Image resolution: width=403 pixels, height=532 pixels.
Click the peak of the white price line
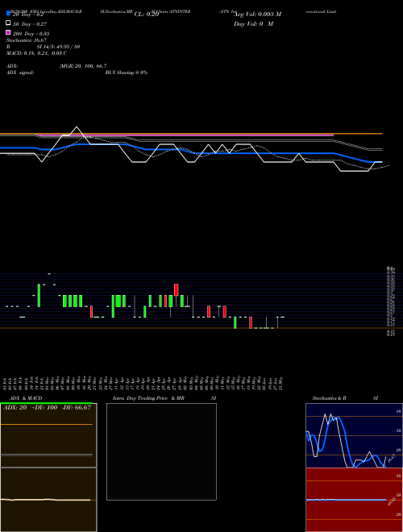click(77, 127)
